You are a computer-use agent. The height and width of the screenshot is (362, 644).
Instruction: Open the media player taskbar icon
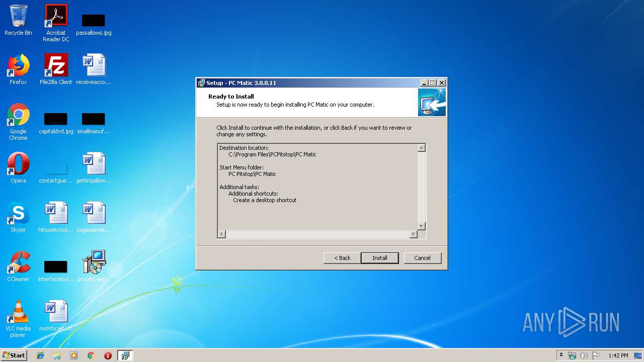pyautogui.click(x=74, y=355)
